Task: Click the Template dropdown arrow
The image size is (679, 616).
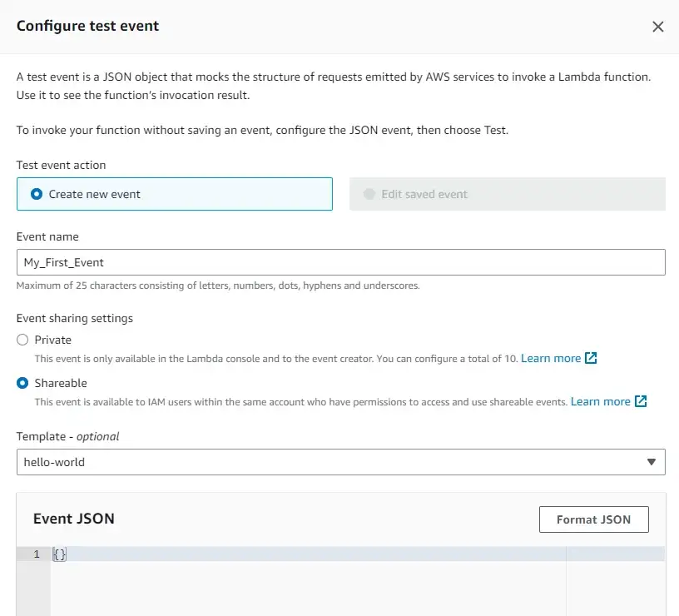Action: pos(651,462)
